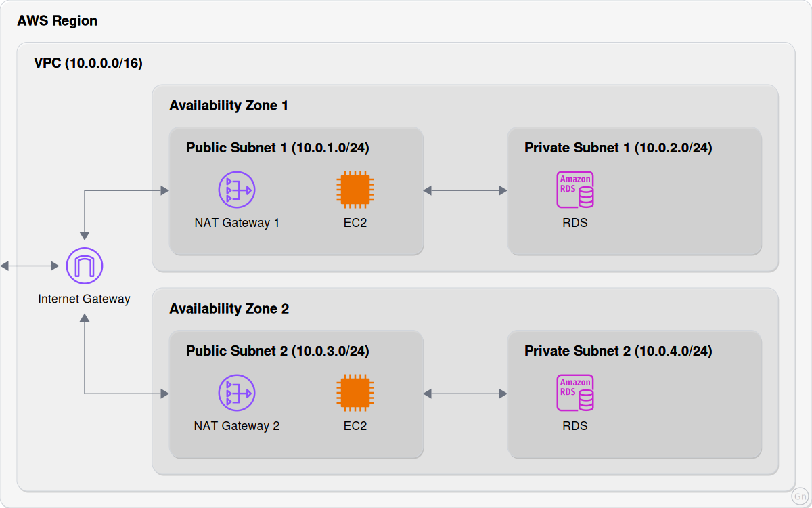The width and height of the screenshot is (812, 508).
Task: Select the Public Subnet 2 (10.0.3.0/24) title
Action: (277, 351)
